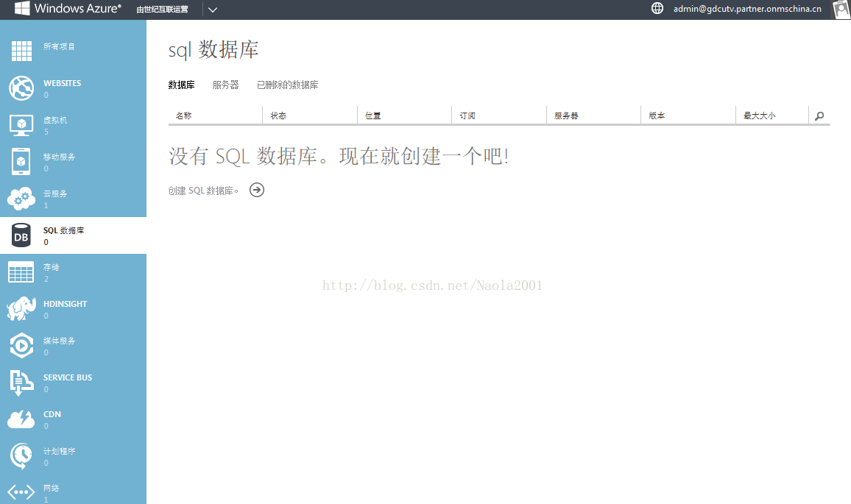Image resolution: width=851 pixels, height=504 pixels.
Task: Open the CDN cloud lightning icon
Action: point(21,419)
